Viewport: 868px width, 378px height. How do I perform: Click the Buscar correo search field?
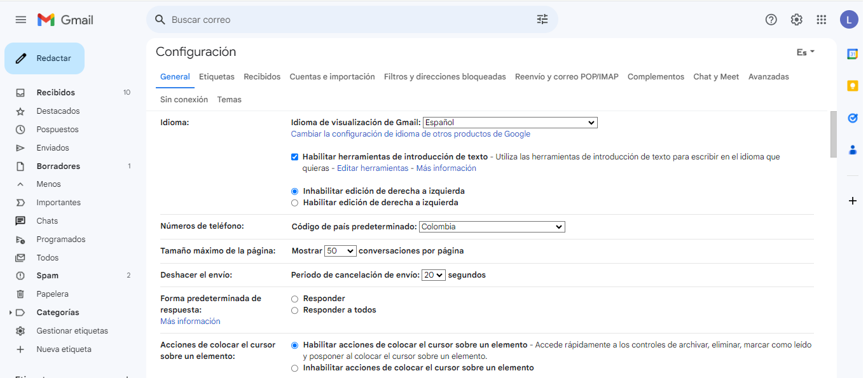[352, 20]
